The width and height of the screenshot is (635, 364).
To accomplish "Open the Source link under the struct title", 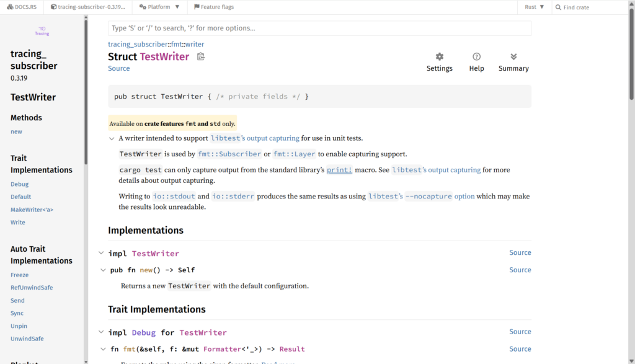I will click(118, 68).
